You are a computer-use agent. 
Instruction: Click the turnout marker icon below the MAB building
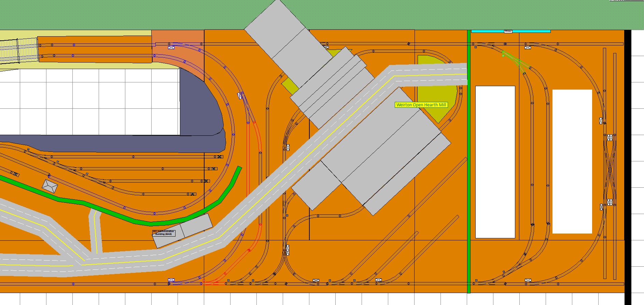tap(171, 280)
